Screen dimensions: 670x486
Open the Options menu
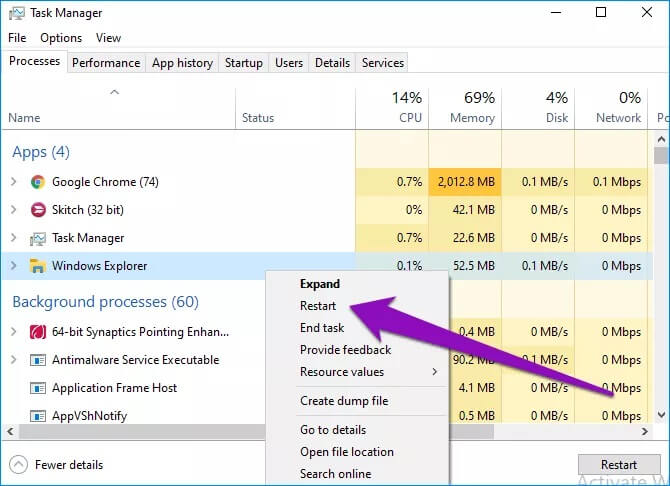coord(61,38)
